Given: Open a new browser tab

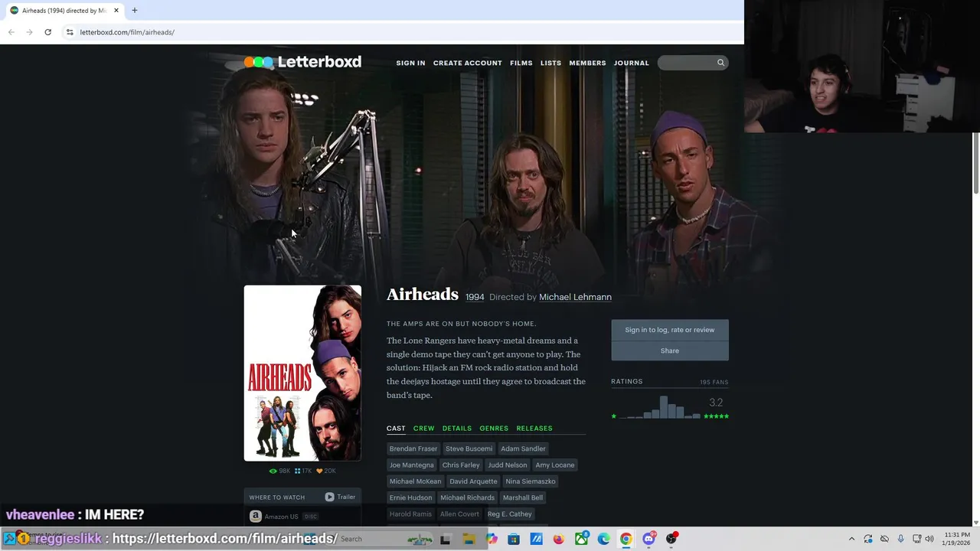Looking at the screenshot, I should pos(134,10).
